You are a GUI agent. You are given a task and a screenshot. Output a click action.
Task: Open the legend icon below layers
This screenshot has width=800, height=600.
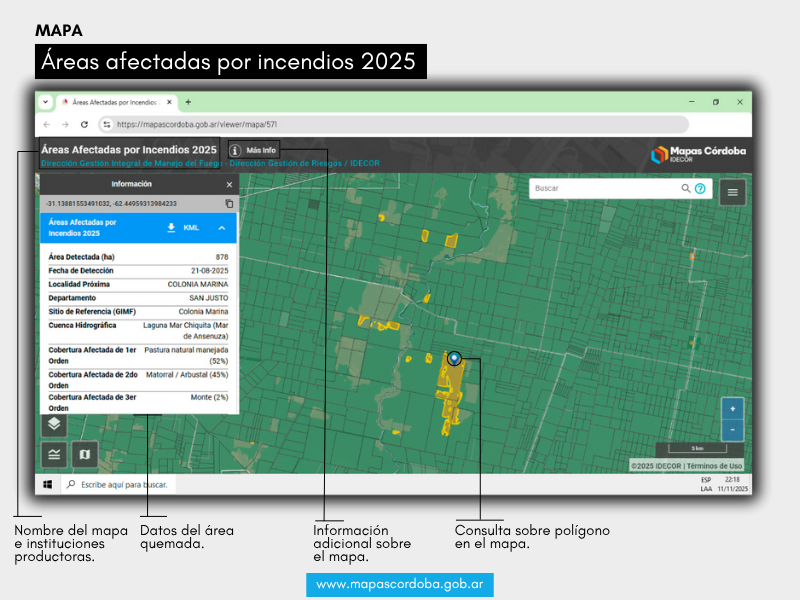click(55, 455)
